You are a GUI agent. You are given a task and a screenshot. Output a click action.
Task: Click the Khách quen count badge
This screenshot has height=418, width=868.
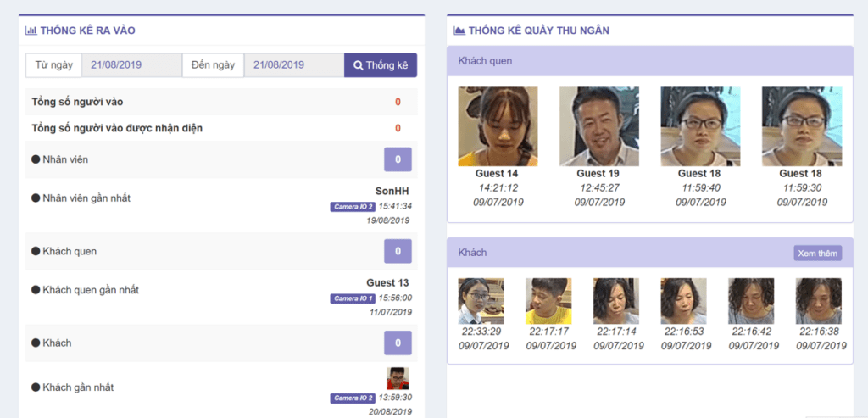pyautogui.click(x=398, y=251)
